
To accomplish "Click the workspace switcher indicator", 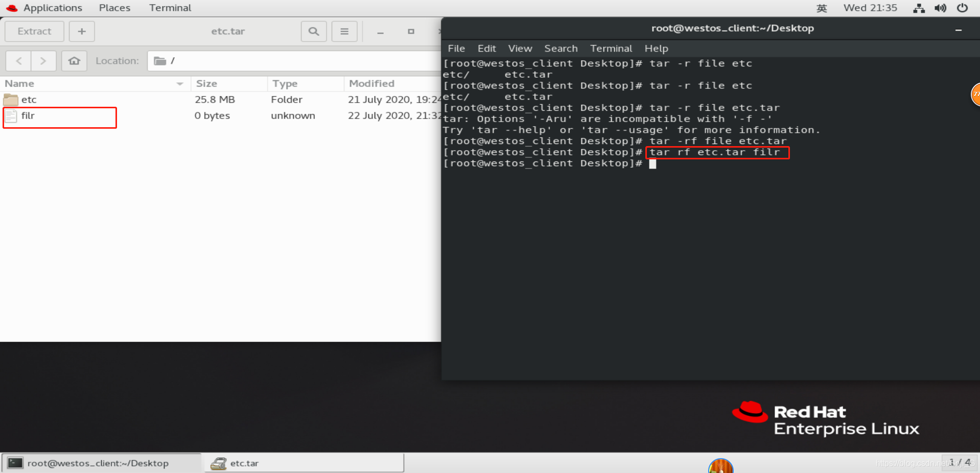I will 960,462.
